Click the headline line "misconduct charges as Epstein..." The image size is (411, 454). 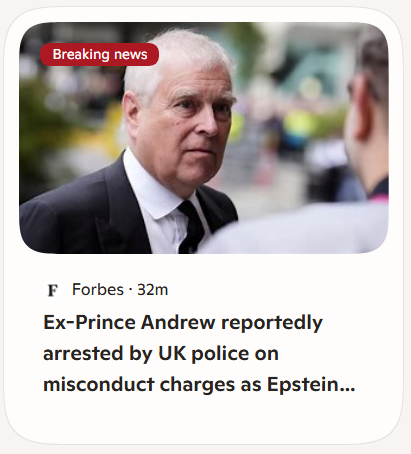pos(199,384)
